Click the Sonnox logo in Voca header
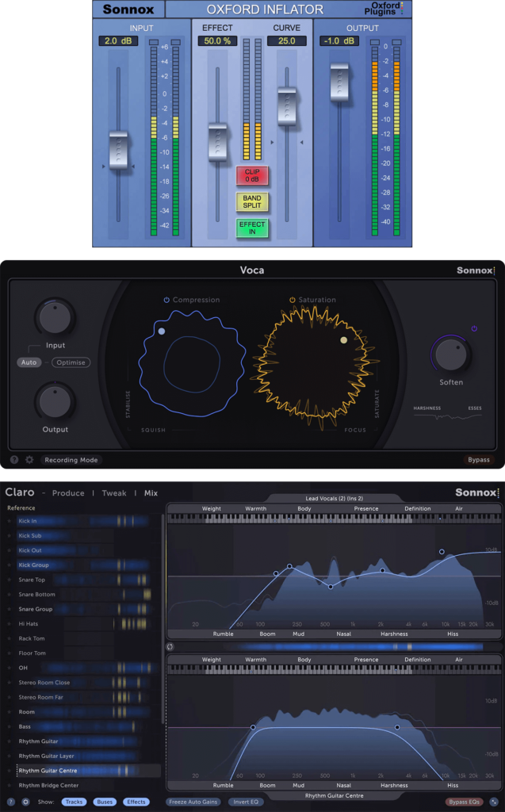 click(476, 270)
